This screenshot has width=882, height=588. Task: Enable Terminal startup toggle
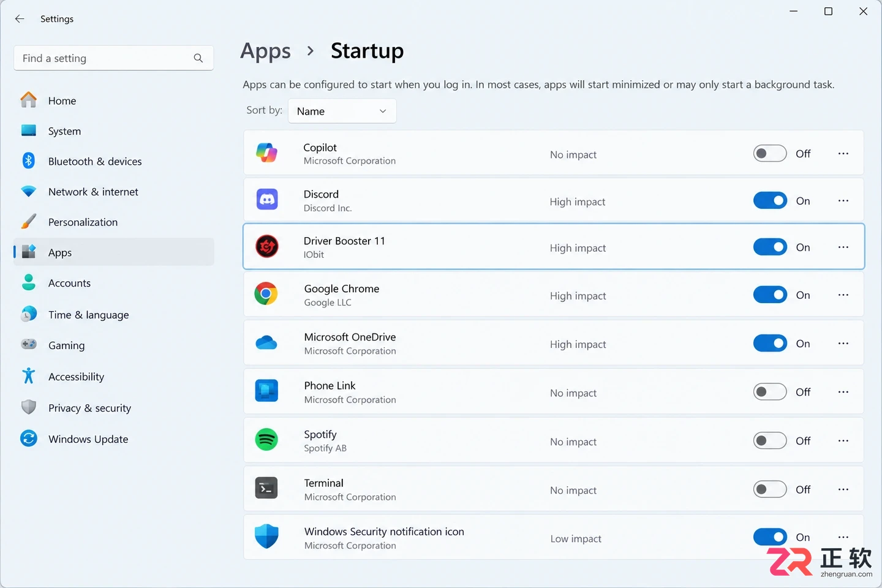[x=770, y=489]
